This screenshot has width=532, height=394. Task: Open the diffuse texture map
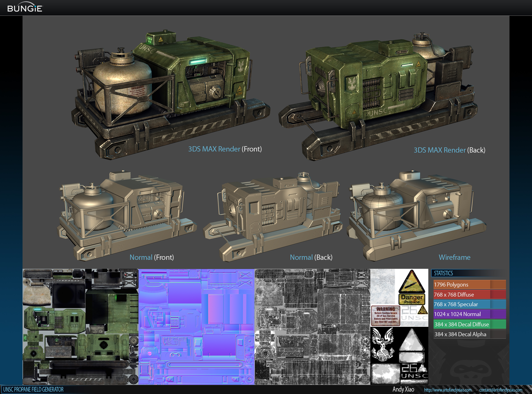pyautogui.click(x=80, y=327)
